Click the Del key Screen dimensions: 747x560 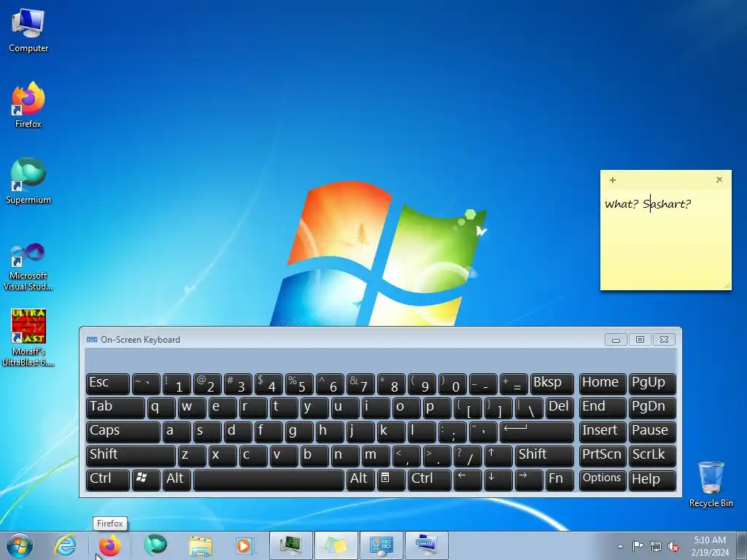click(x=560, y=408)
